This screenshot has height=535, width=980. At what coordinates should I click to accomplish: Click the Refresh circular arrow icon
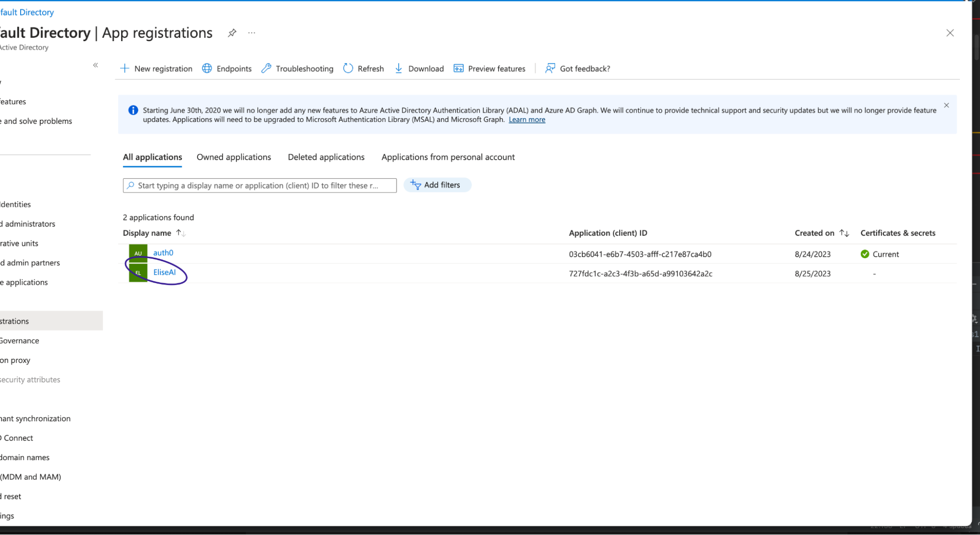348,69
